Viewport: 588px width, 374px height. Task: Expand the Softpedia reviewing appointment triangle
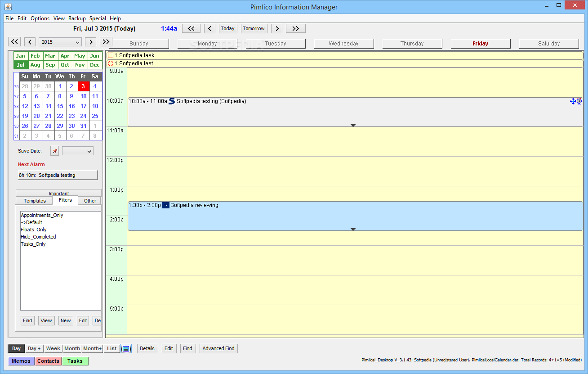point(353,229)
